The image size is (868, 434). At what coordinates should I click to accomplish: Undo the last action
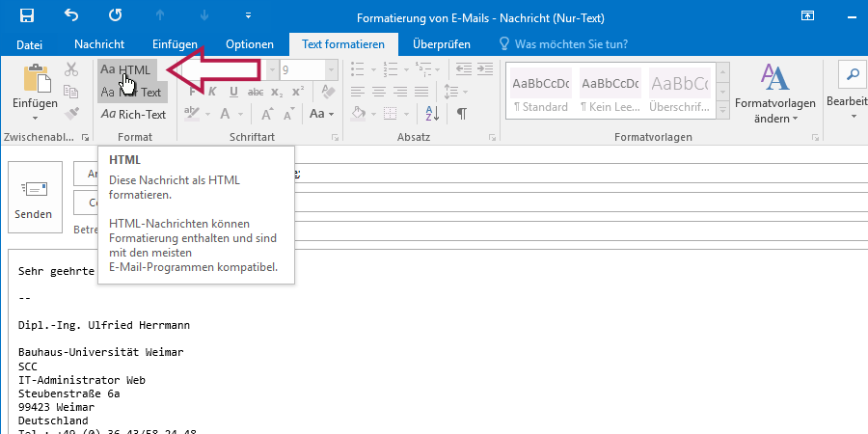(72, 15)
